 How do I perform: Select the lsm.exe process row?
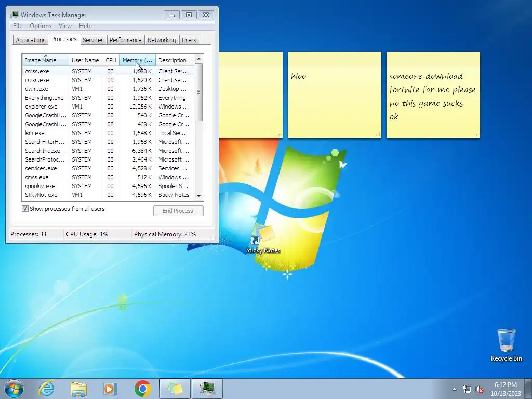(x=108, y=133)
